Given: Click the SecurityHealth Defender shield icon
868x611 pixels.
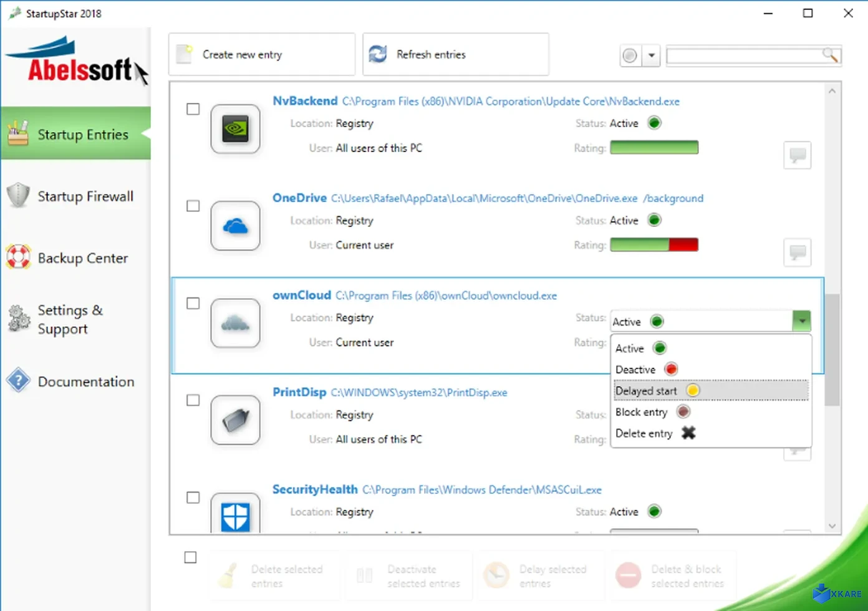Looking at the screenshot, I should pyautogui.click(x=236, y=516).
